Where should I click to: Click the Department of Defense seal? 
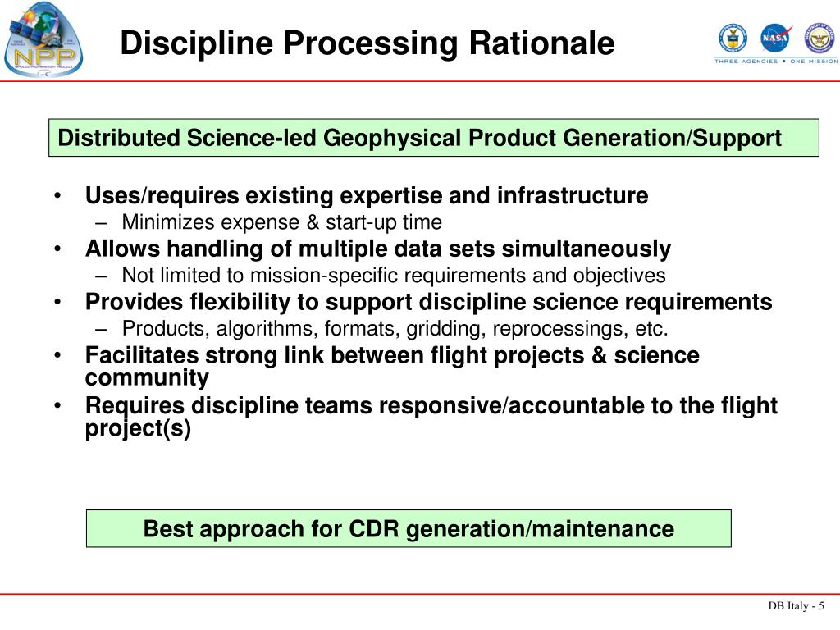819,38
